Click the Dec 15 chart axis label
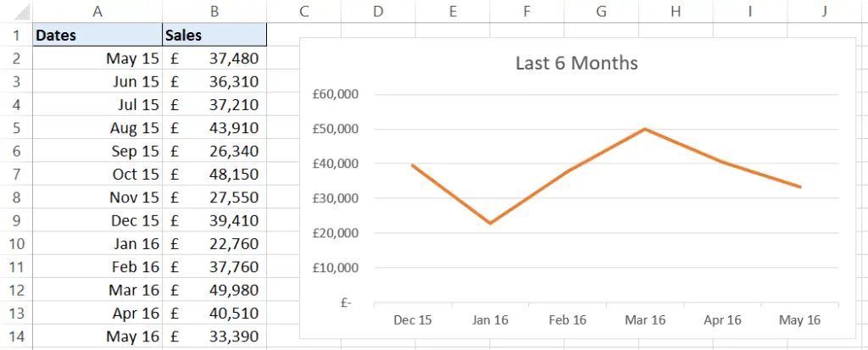The height and width of the screenshot is (350, 868). pyautogui.click(x=413, y=320)
